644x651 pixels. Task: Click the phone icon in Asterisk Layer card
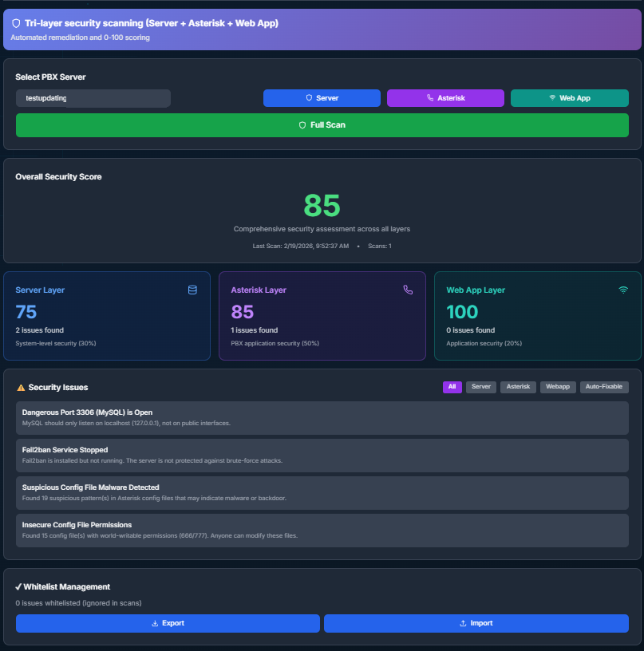point(408,290)
